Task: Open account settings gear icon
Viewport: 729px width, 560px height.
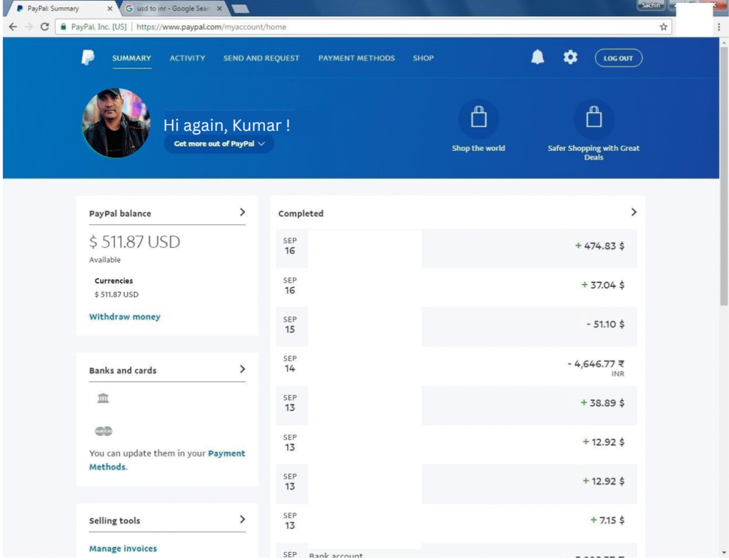Action: click(570, 58)
